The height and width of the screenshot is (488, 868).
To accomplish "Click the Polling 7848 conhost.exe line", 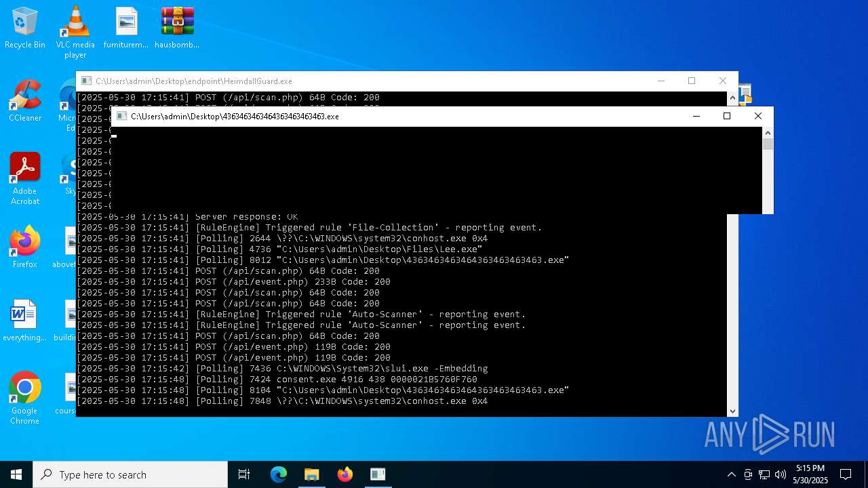I will [282, 401].
